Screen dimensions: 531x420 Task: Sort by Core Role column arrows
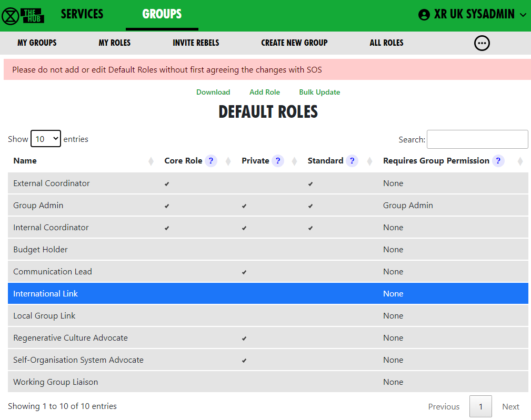[228, 161]
